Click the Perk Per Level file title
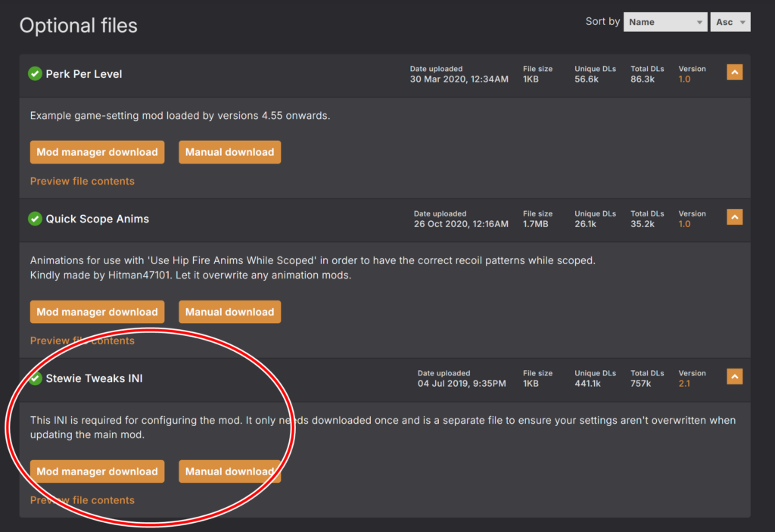Viewport: 775px width, 532px height. point(84,74)
